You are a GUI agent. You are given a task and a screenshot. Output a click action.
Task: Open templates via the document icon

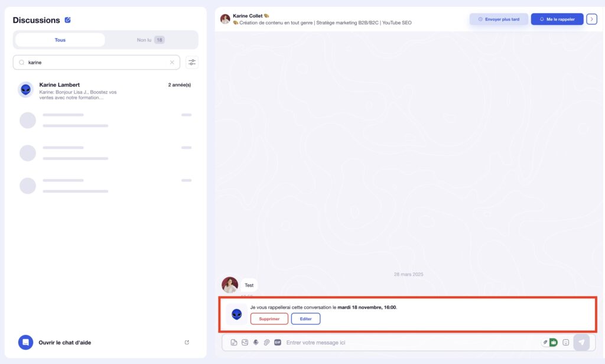point(233,342)
